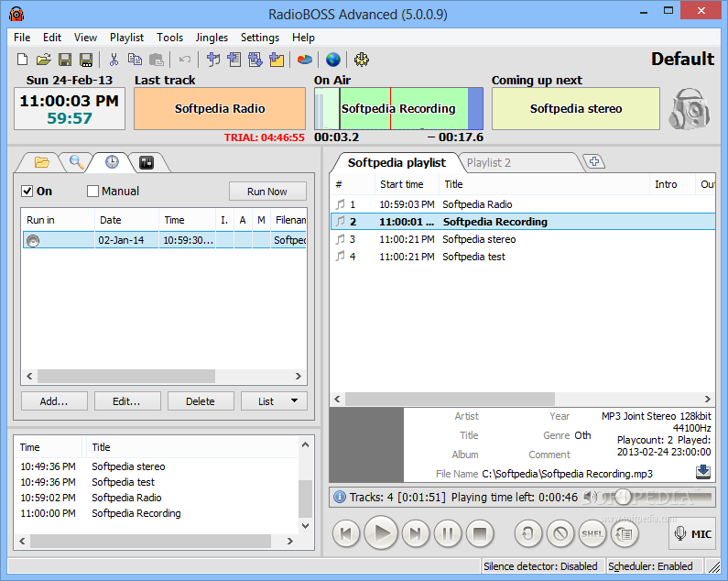Switch to the file browser folder tab
The image size is (728, 581).
tap(41, 162)
